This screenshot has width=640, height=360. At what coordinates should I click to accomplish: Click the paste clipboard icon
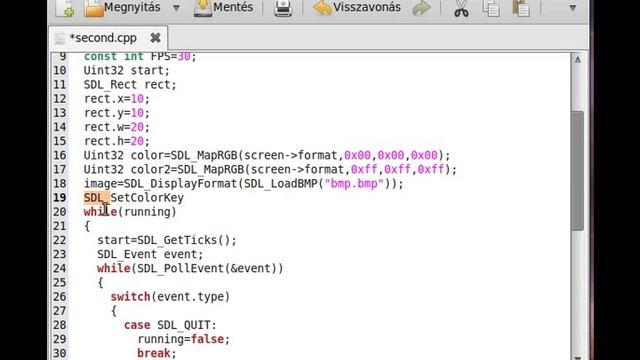click(x=521, y=8)
